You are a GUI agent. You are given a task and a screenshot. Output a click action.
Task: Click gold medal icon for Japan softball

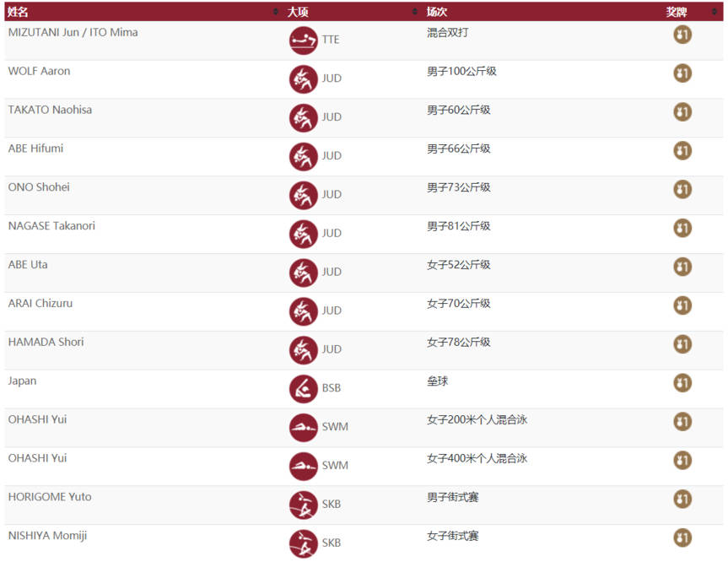click(682, 383)
